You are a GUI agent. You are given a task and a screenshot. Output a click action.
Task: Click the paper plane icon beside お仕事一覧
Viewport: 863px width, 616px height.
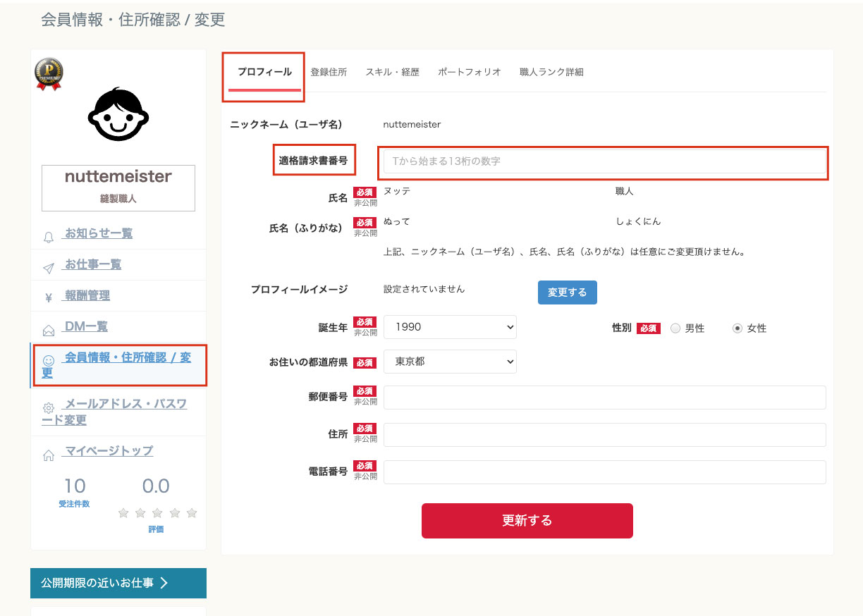(49, 269)
